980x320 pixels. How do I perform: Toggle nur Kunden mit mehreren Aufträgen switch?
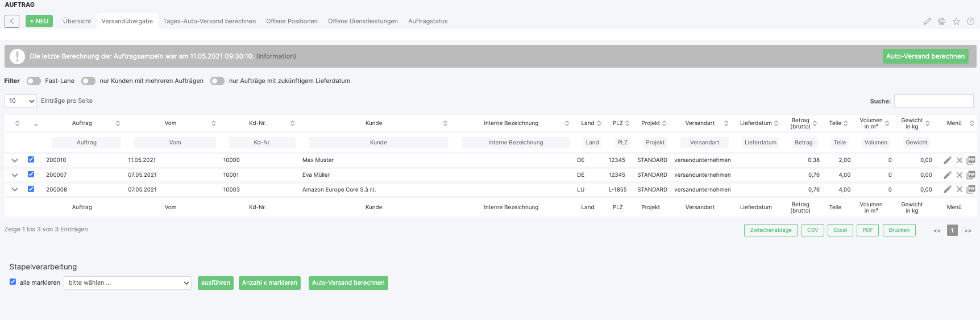[88, 81]
